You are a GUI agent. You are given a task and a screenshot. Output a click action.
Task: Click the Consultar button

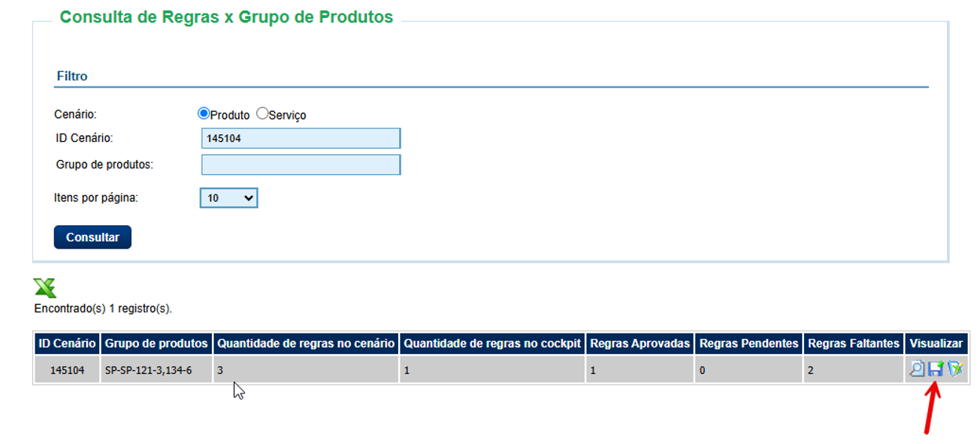(92, 237)
